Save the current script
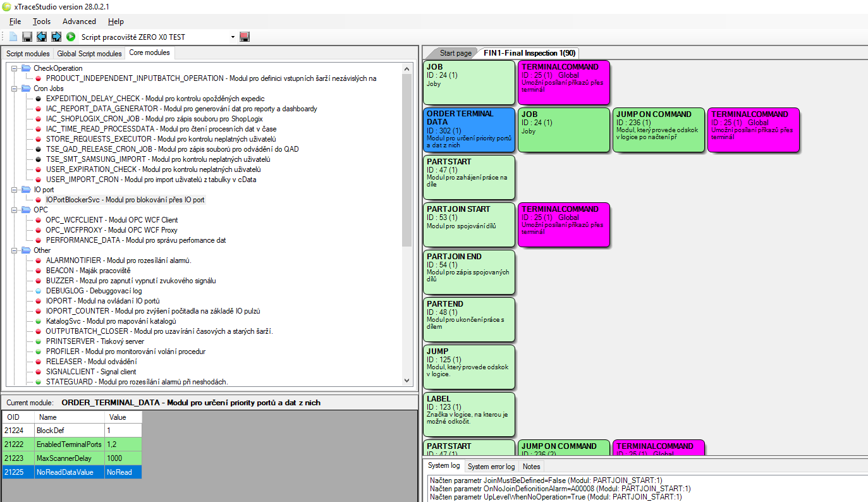This screenshot has width=868, height=502. [27, 36]
